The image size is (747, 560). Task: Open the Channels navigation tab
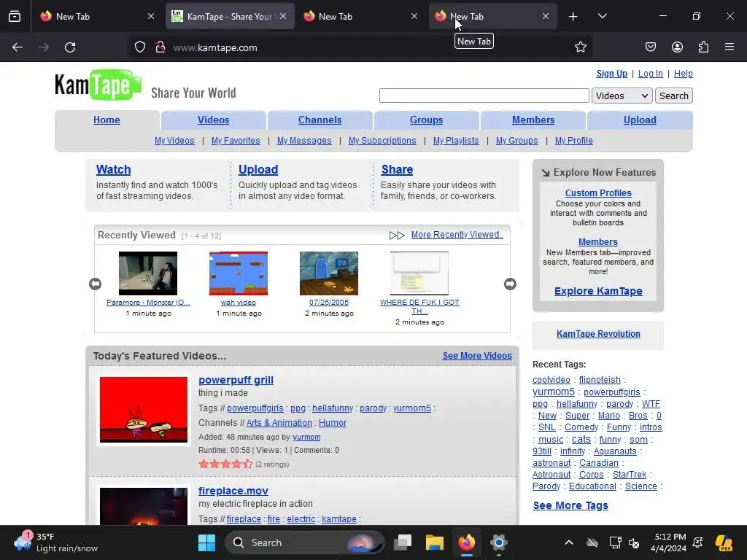pos(320,120)
